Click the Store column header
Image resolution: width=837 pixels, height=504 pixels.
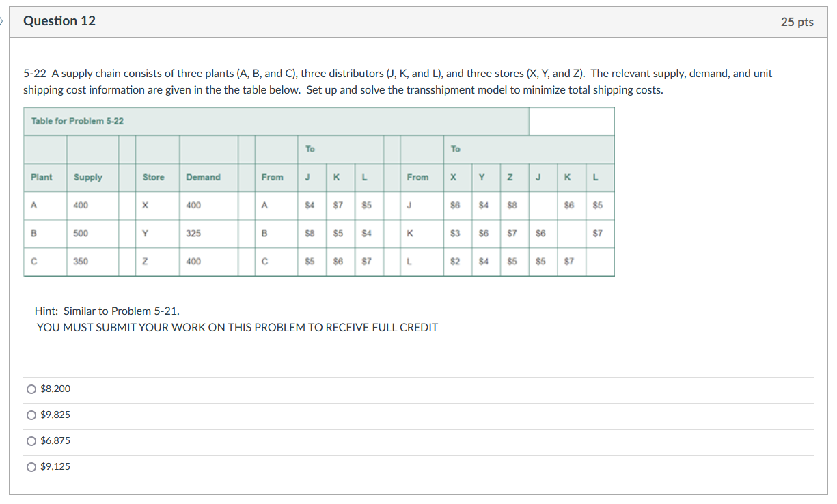[x=153, y=177]
